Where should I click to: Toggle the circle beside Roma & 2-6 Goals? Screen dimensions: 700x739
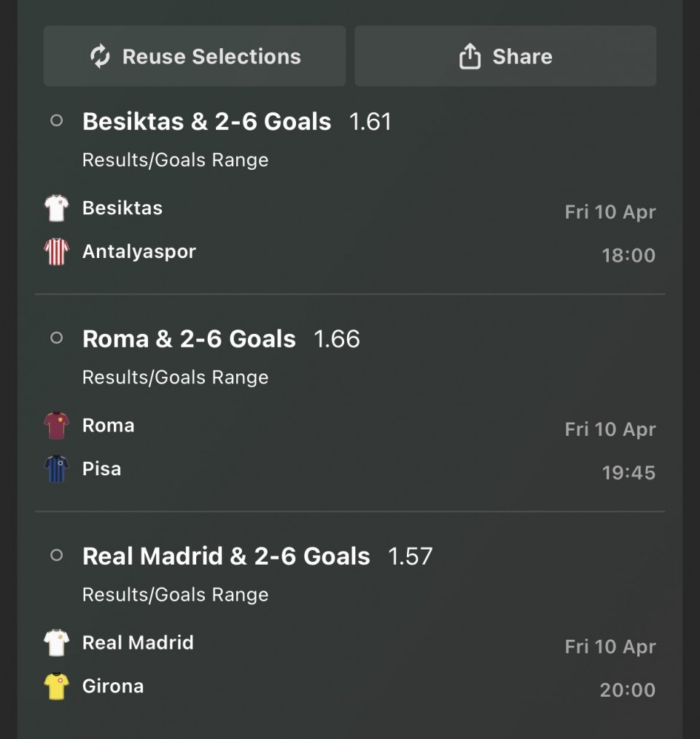click(x=56, y=338)
